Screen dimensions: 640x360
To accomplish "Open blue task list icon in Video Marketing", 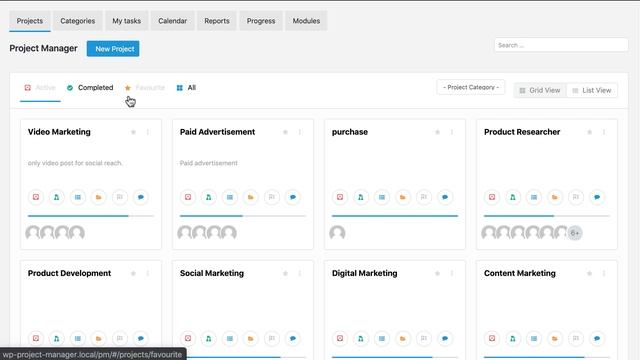I will [x=78, y=197].
